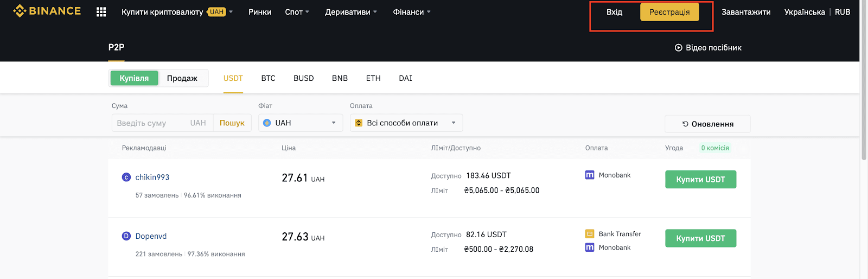Open Dopenvd advertiser profile
Screen dimensions: 868x279
pos(151,236)
